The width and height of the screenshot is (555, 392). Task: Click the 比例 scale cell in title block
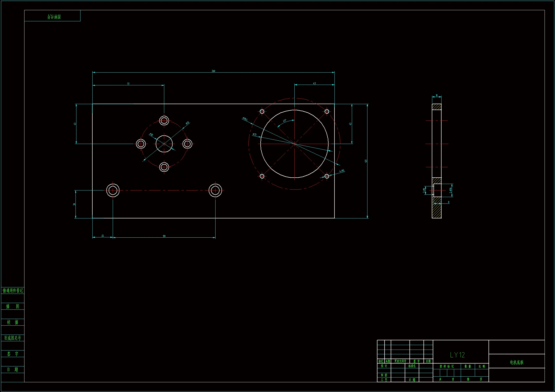[x=482, y=366]
